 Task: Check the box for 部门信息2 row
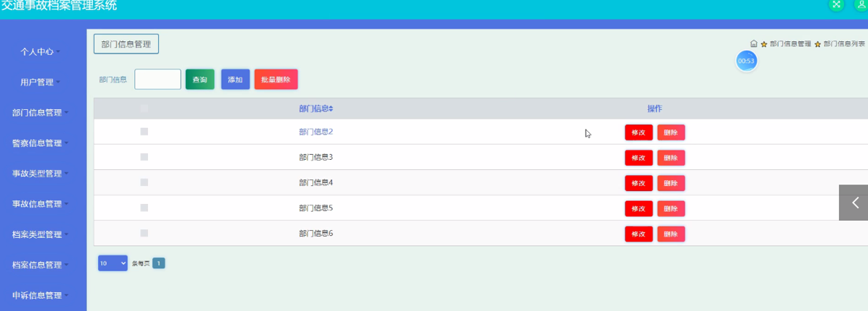pyautogui.click(x=144, y=132)
